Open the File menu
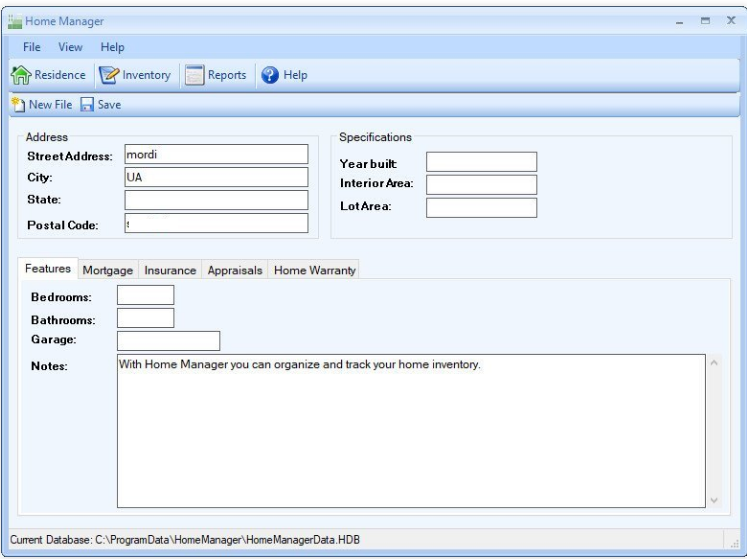This screenshot has height=559, width=747. 31,47
